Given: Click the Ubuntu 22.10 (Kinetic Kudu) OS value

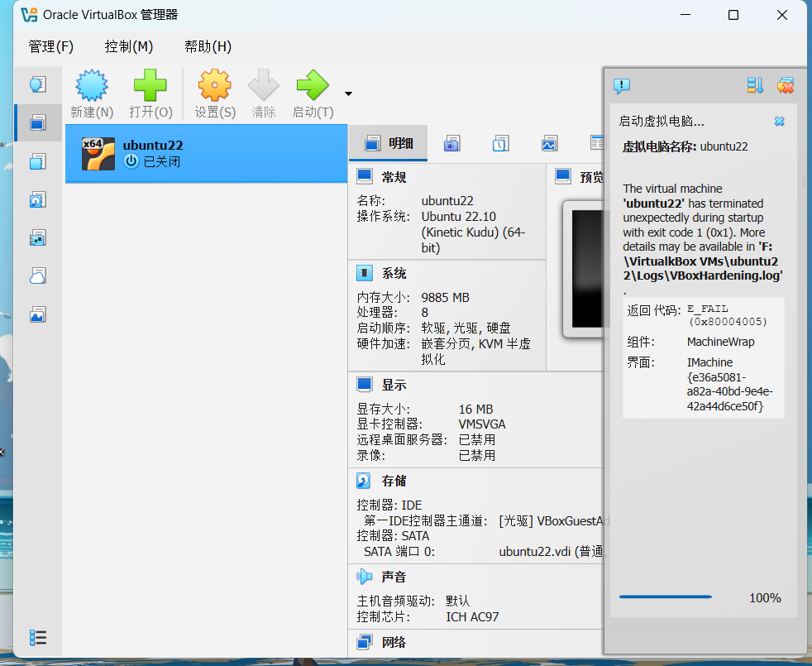Looking at the screenshot, I should [473, 232].
